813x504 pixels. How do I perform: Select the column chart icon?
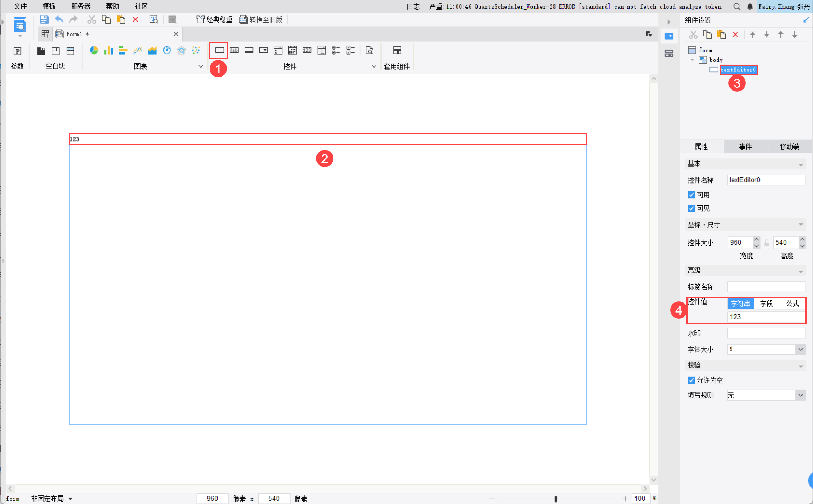point(108,50)
